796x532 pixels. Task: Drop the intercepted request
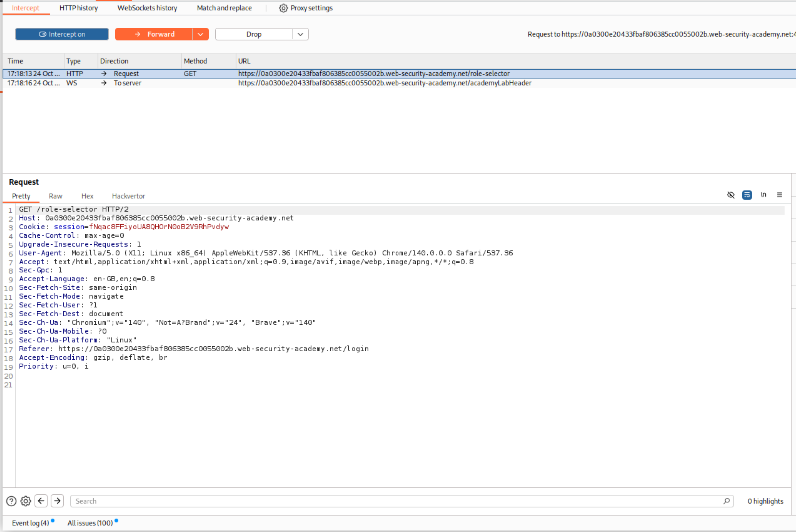tap(254, 34)
